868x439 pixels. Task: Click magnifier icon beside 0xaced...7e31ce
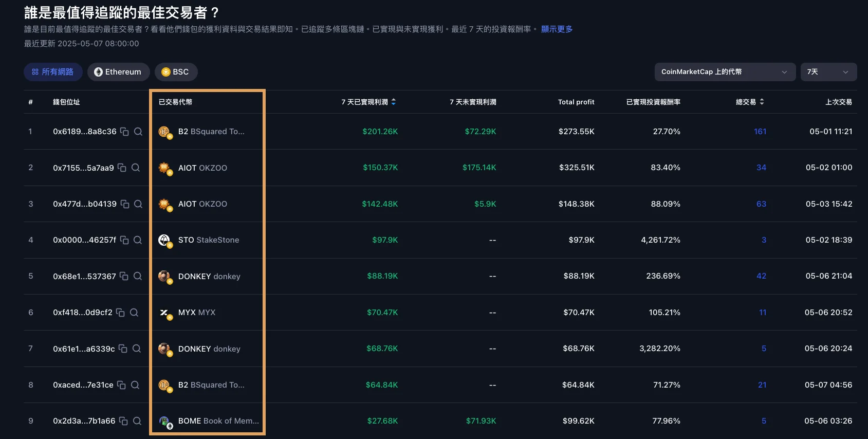point(135,385)
